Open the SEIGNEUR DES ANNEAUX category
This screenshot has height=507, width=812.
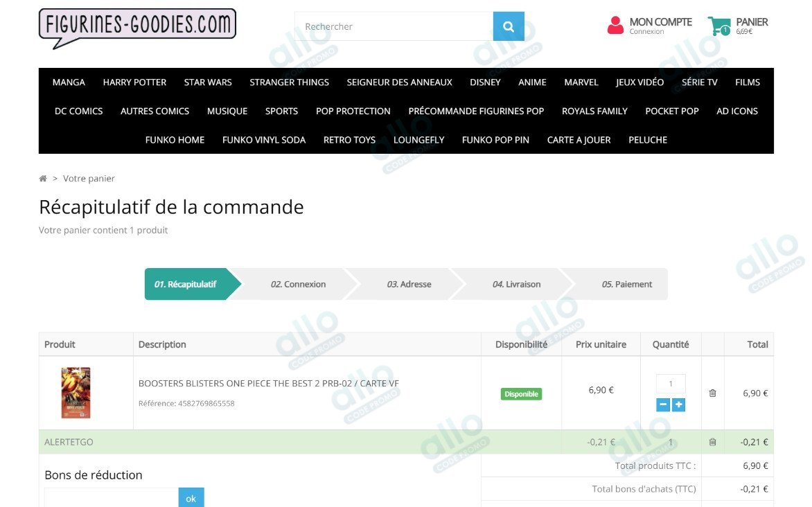[x=399, y=82]
